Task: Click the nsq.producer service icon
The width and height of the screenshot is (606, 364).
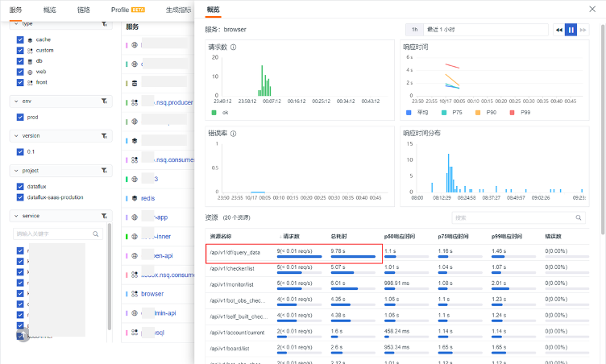Action: (x=135, y=103)
